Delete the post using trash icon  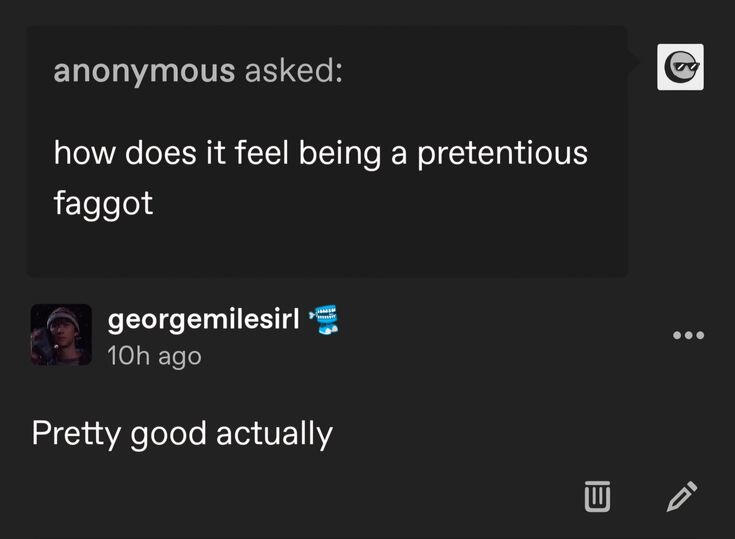pos(596,495)
